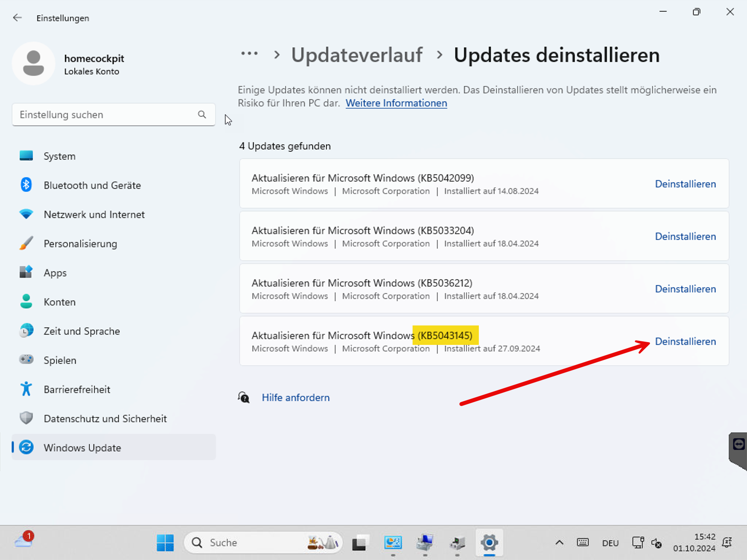Uninstall update KB5042099
Screen dimensions: 747x560
click(x=685, y=184)
